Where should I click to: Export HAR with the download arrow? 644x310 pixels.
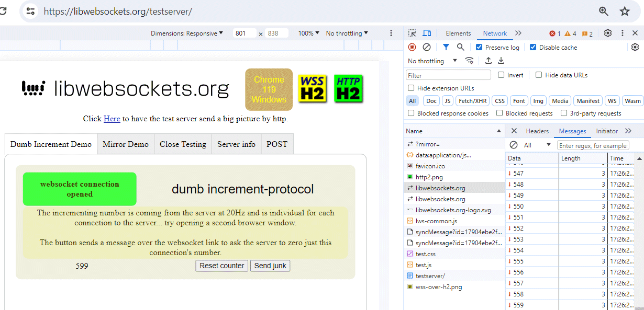click(x=501, y=61)
